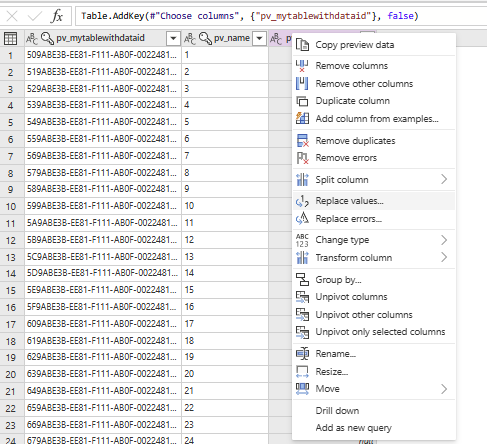Click the formula bar text field

pyautogui.click(x=281, y=16)
